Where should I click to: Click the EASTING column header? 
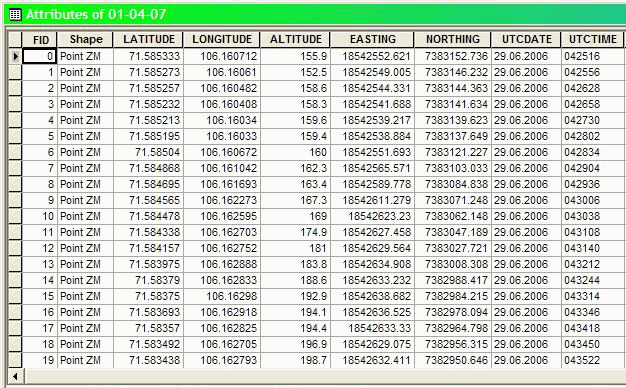click(372, 40)
